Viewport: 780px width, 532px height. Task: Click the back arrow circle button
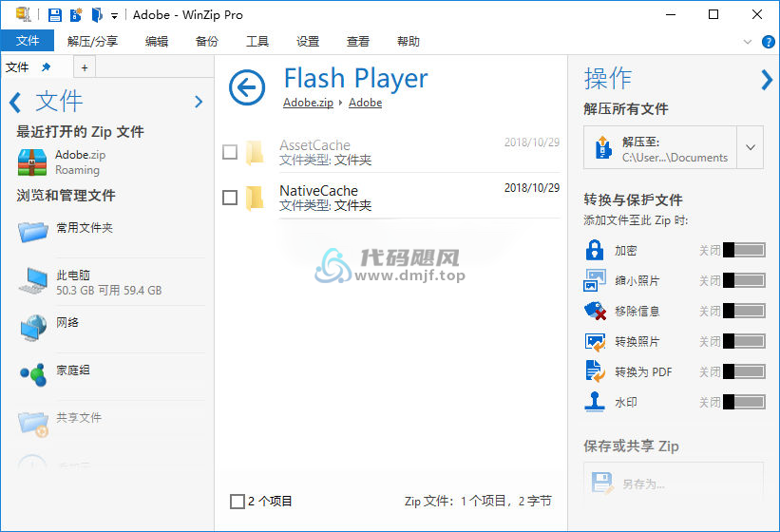(x=247, y=87)
